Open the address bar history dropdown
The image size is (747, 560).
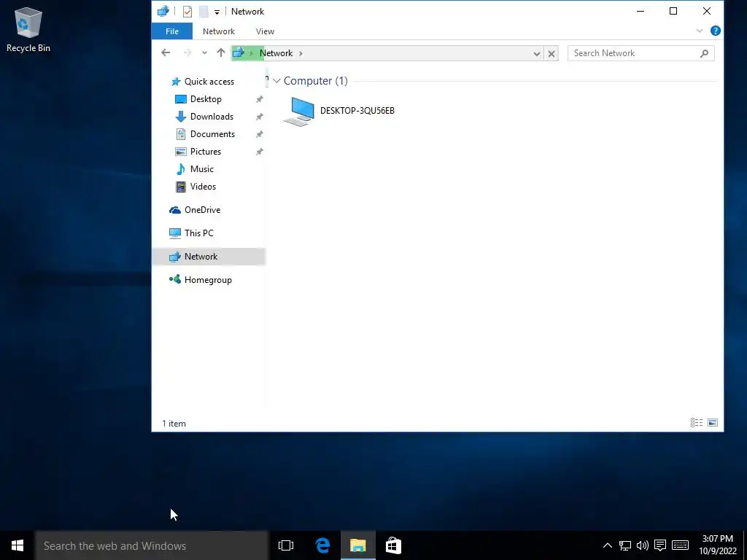click(x=536, y=53)
